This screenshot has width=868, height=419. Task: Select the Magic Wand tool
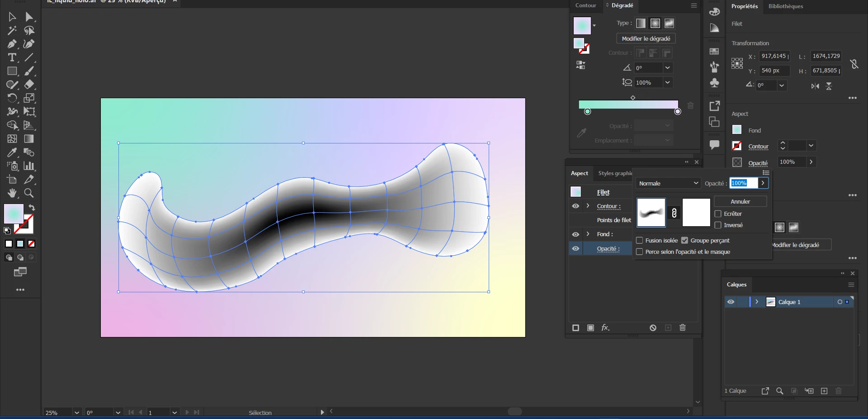(x=12, y=30)
